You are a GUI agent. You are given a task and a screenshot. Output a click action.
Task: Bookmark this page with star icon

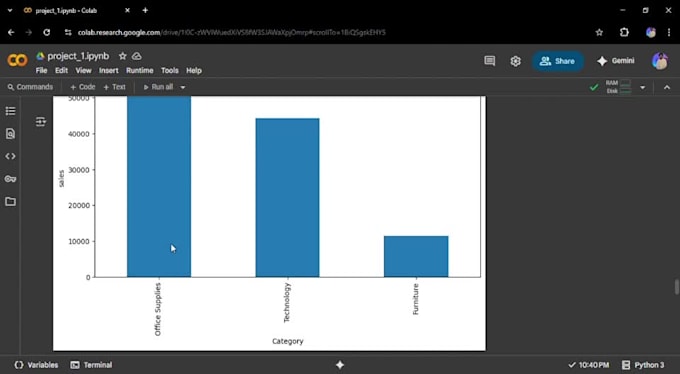click(599, 33)
